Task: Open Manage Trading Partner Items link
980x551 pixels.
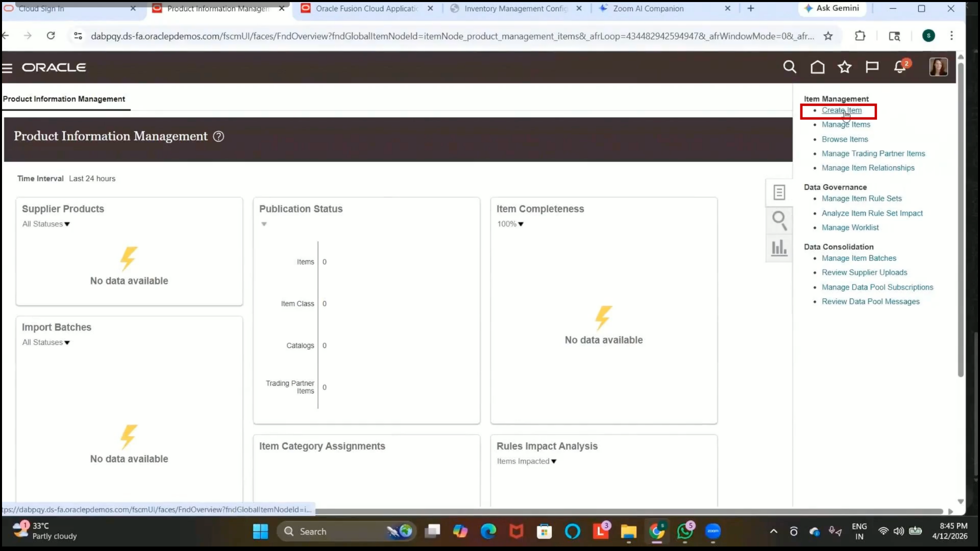Action: click(873, 154)
